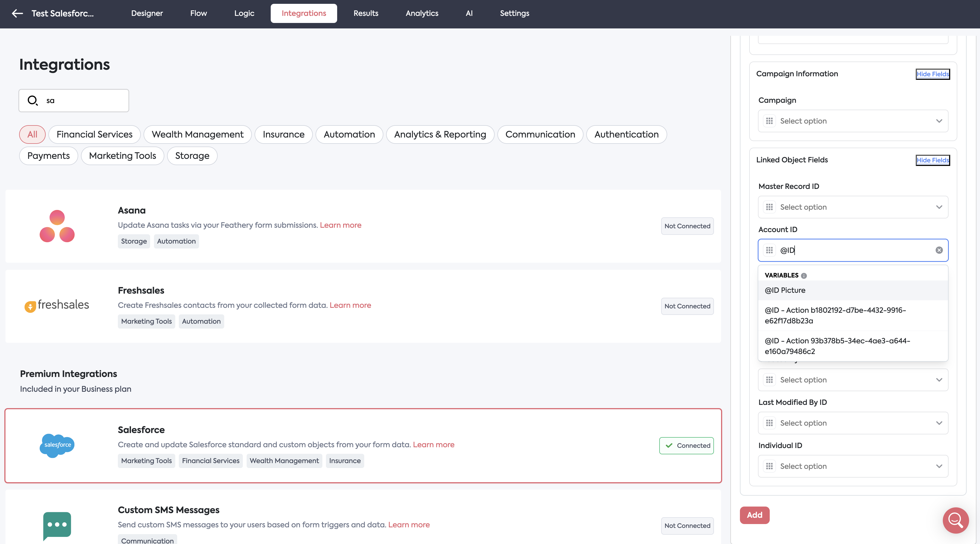Viewport: 980px width, 544px height.
Task: Select the All category filter
Action: coord(32,134)
